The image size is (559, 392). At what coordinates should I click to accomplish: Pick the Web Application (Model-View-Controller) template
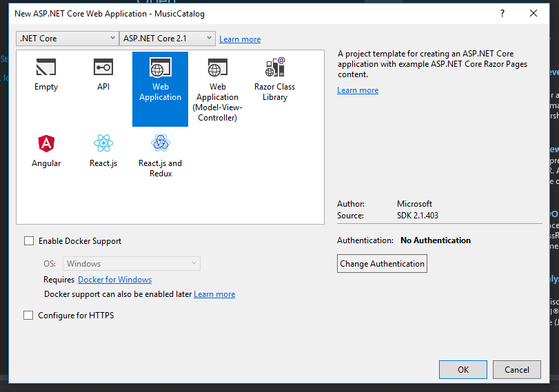coord(217,68)
